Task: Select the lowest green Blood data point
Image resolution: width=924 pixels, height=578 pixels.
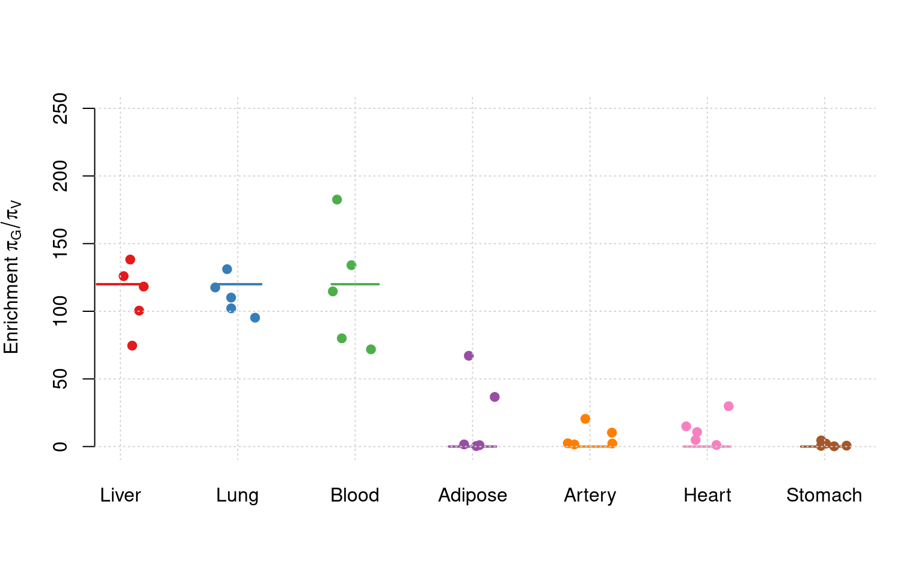Action: click(371, 349)
